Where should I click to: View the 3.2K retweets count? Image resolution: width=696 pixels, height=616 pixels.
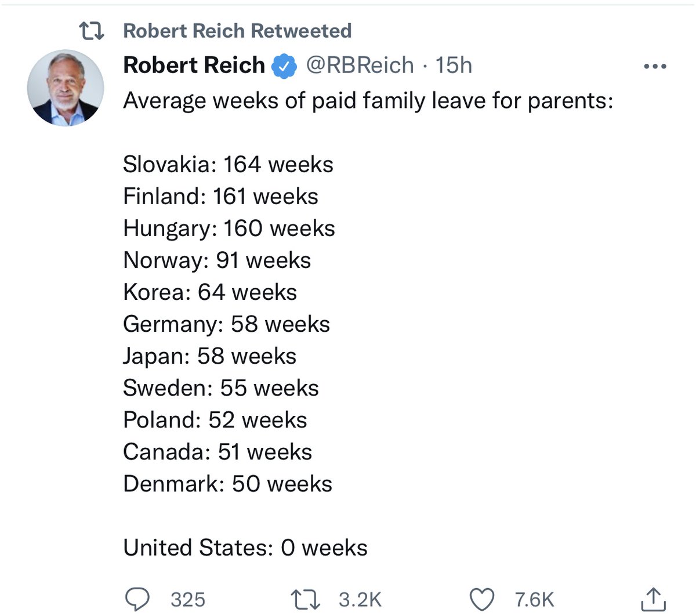point(360,599)
